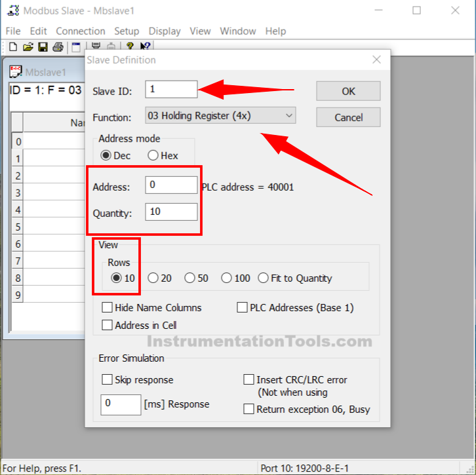Click Port 10: 19200-8-E-1 status text

click(x=304, y=468)
